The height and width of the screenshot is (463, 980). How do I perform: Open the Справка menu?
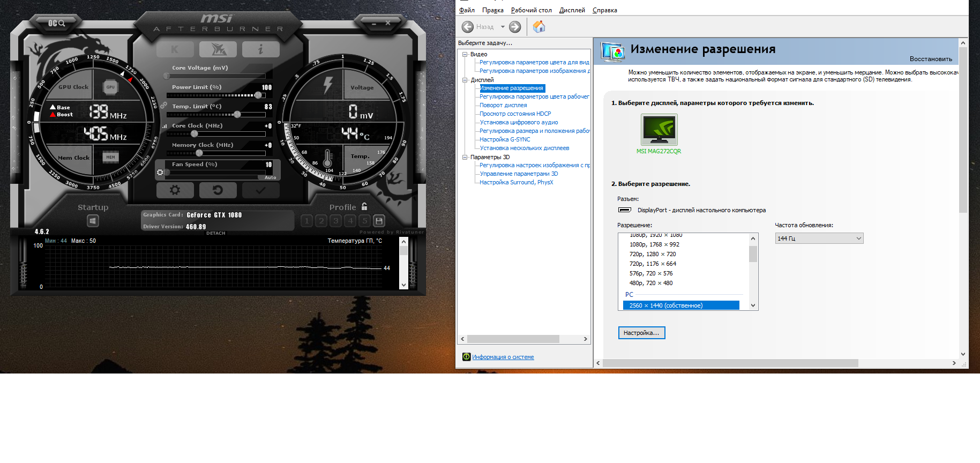tap(604, 10)
